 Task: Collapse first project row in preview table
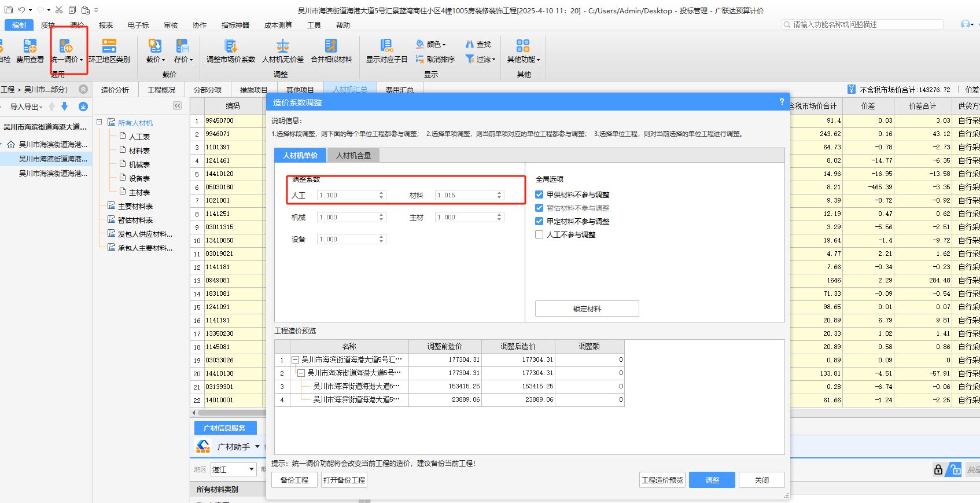[x=295, y=359]
